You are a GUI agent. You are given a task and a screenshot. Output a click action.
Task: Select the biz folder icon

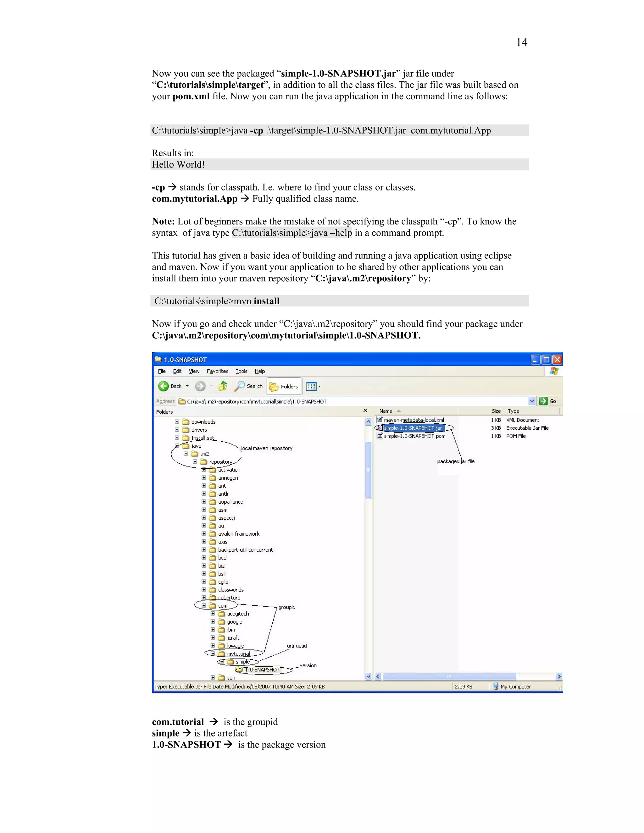point(213,565)
